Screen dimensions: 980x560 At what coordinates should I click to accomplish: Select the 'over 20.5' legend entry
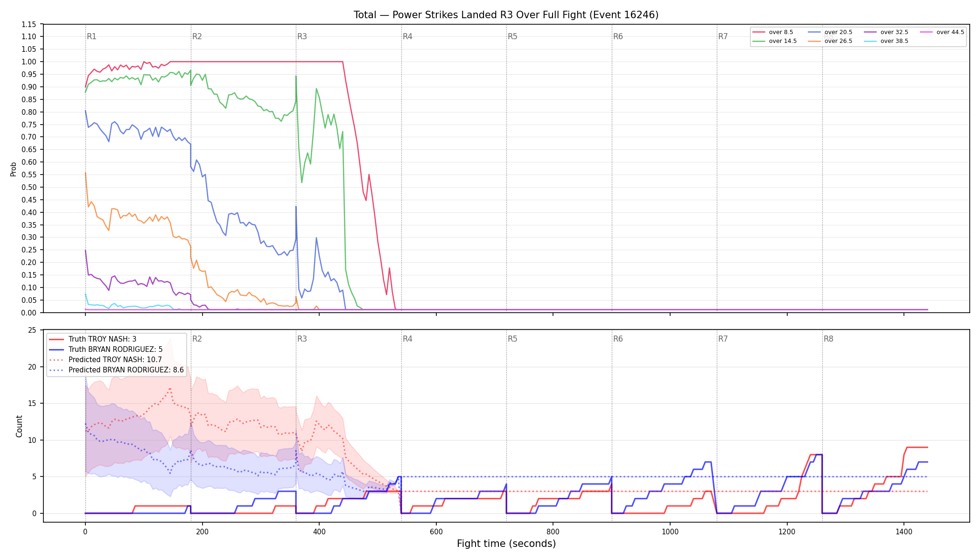(830, 32)
